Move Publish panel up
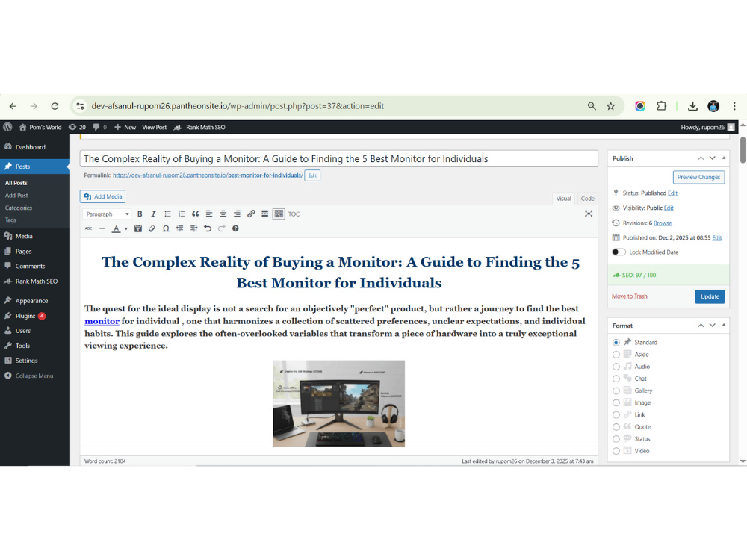 [701, 158]
